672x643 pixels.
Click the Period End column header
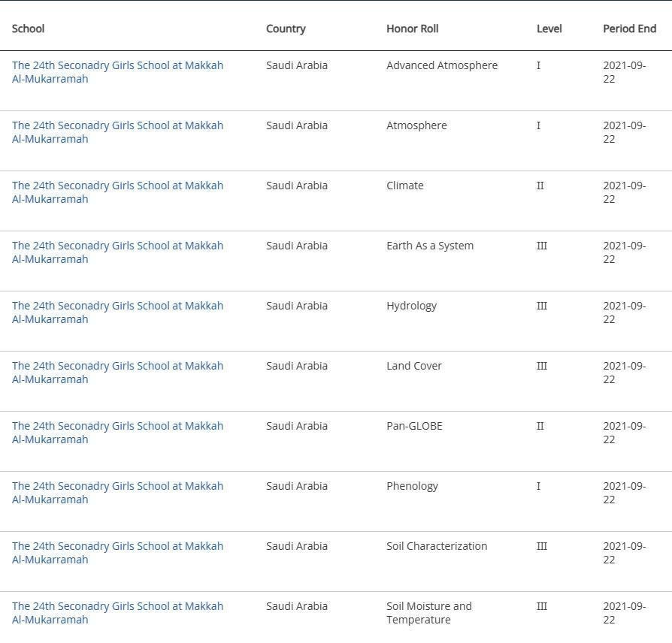point(629,29)
